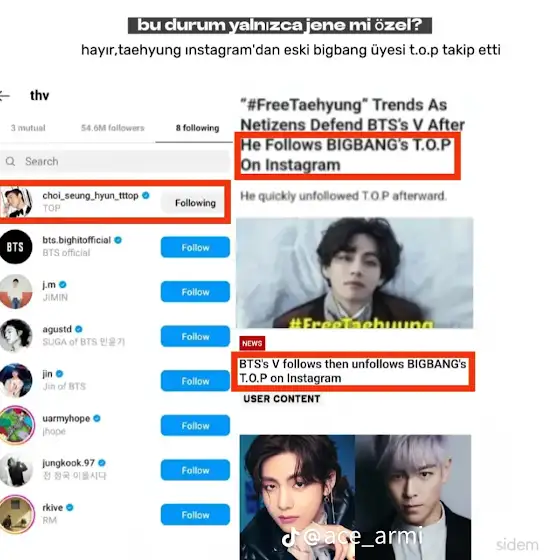560x560 pixels.
Task: Open uarmyhope profile avatar
Action: click(17, 425)
